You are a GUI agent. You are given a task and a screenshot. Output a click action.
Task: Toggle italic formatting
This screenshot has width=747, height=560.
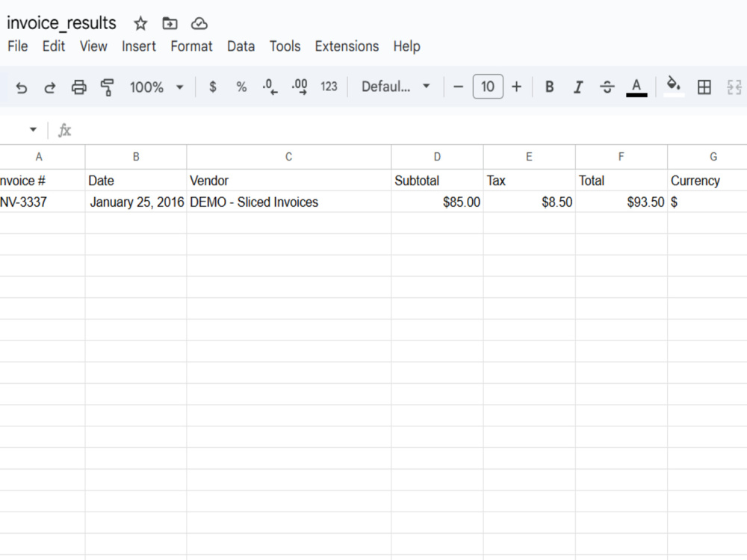[578, 87]
